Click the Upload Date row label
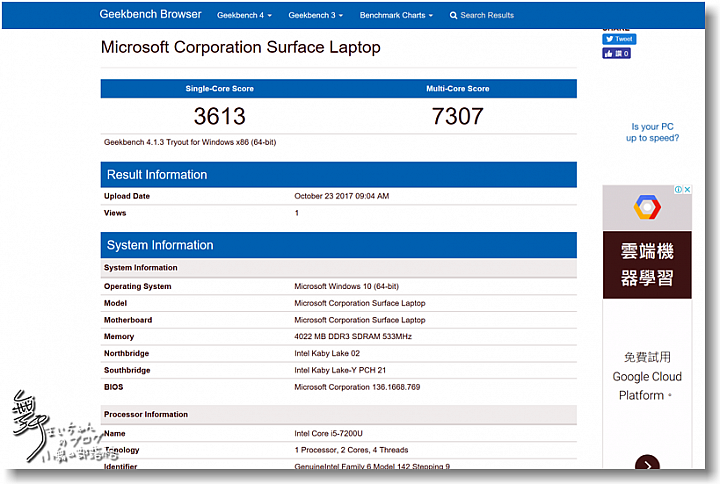720x484 pixels. (127, 196)
